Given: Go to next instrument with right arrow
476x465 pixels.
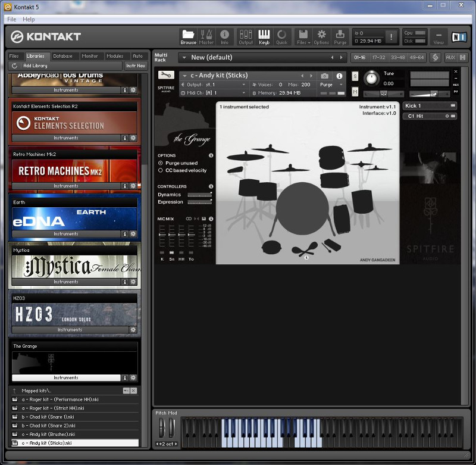Looking at the screenshot, I should coord(311,76).
